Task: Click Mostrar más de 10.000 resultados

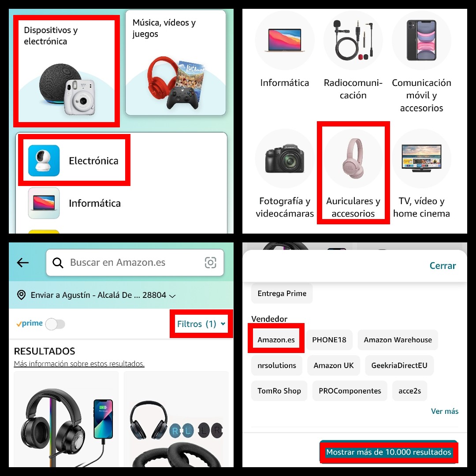Action: (389, 452)
